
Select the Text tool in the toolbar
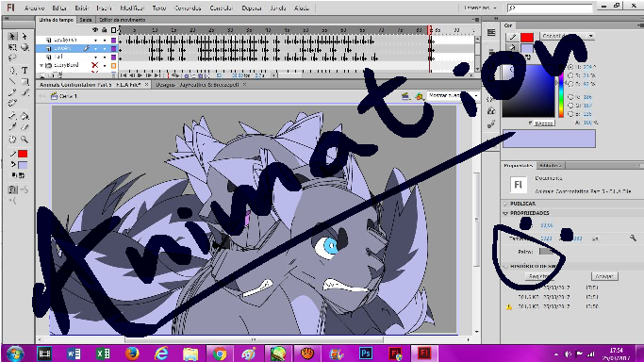pyautogui.click(x=25, y=70)
